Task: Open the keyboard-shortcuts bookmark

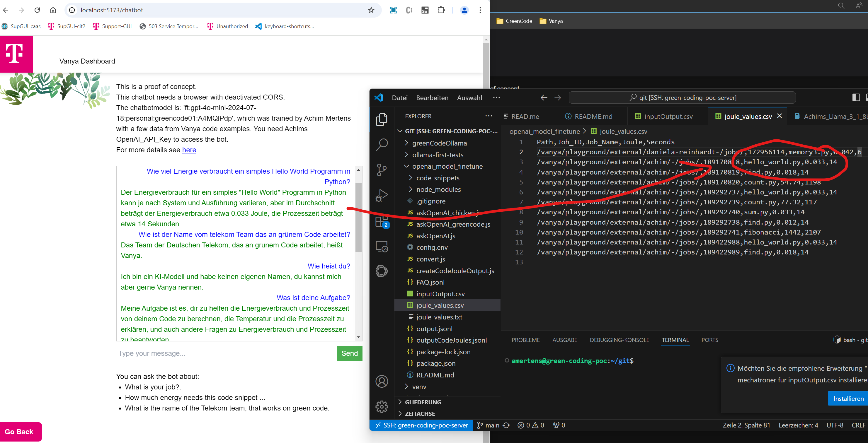Action: (x=285, y=26)
